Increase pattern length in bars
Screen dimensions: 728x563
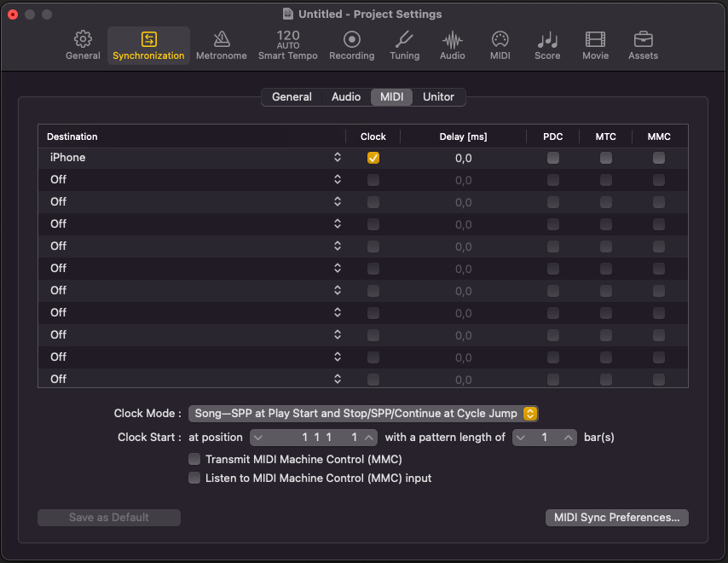click(x=568, y=438)
